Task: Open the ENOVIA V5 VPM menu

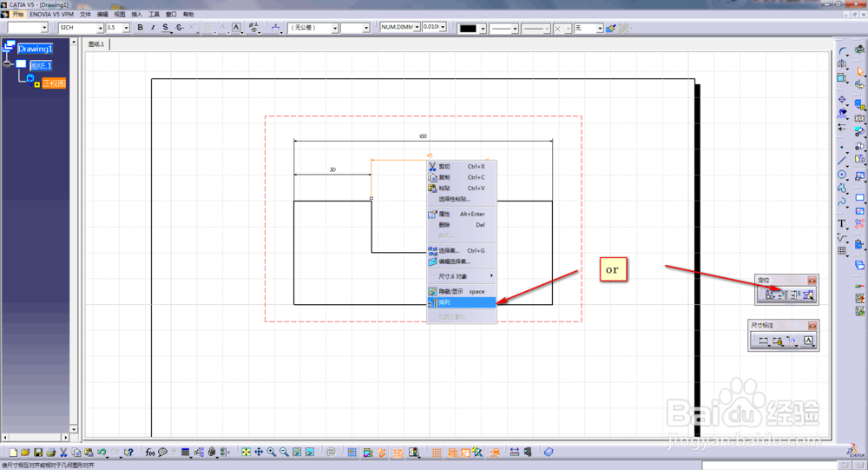Action: click(51, 14)
